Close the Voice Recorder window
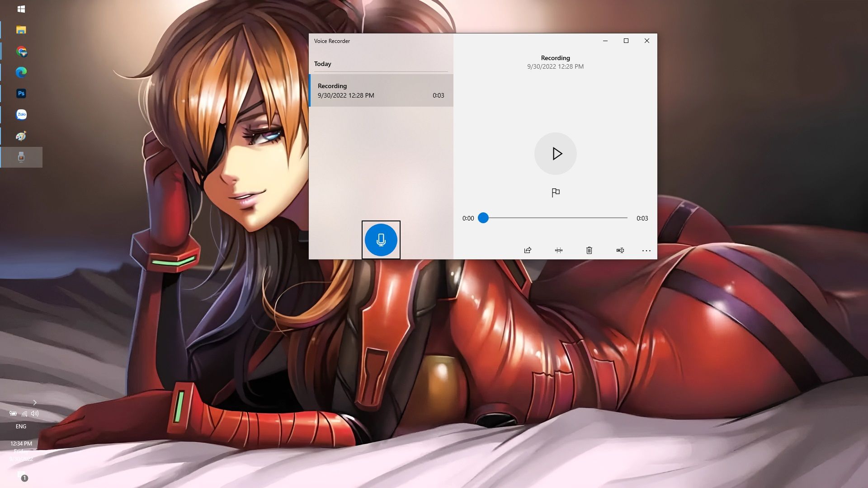 click(647, 41)
